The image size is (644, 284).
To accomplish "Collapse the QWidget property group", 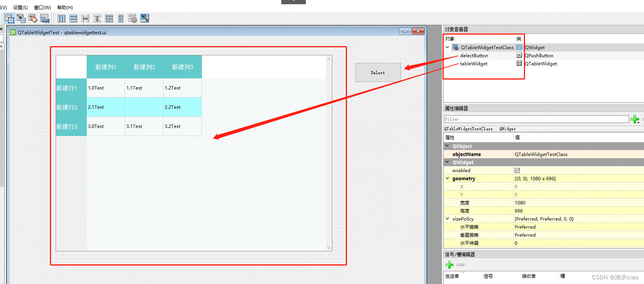I will click(447, 162).
